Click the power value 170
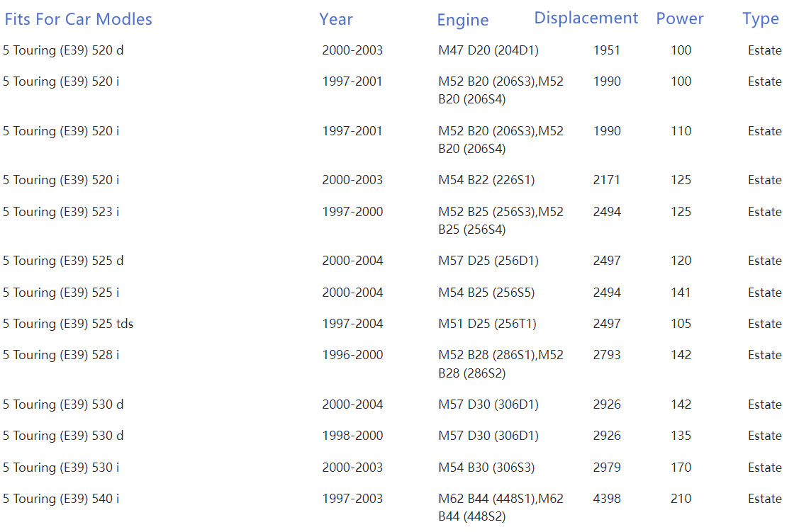 coord(681,468)
